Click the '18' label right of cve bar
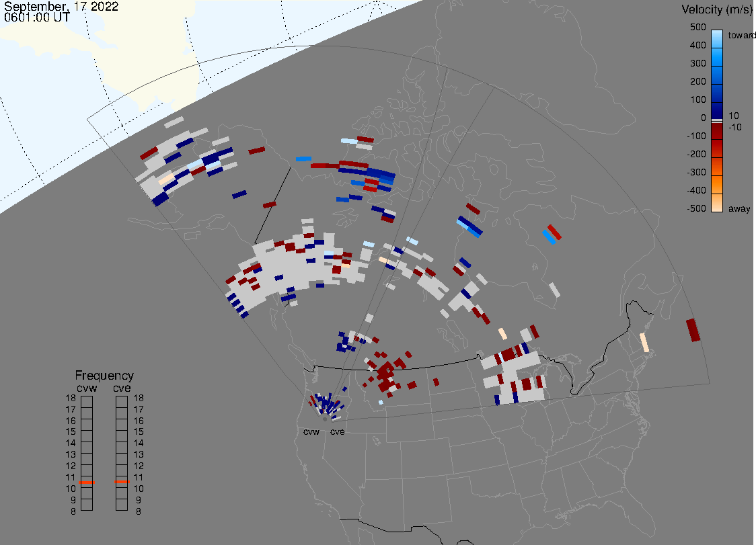The image size is (756, 545). 139,398
